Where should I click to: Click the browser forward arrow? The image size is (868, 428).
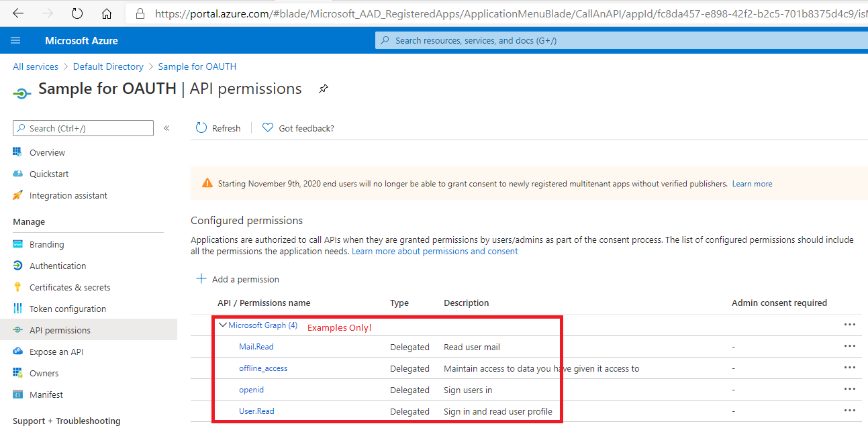tap(47, 13)
